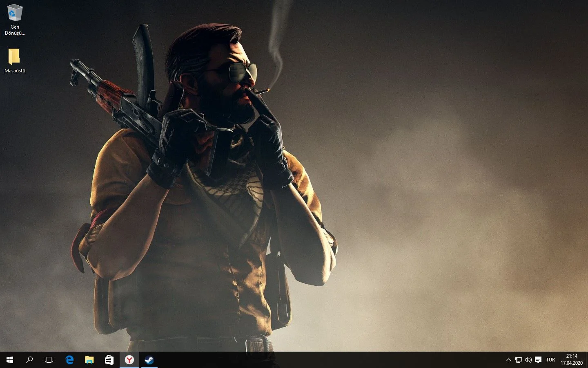Open Task View from the taskbar
The width and height of the screenshot is (588, 368).
(49, 360)
